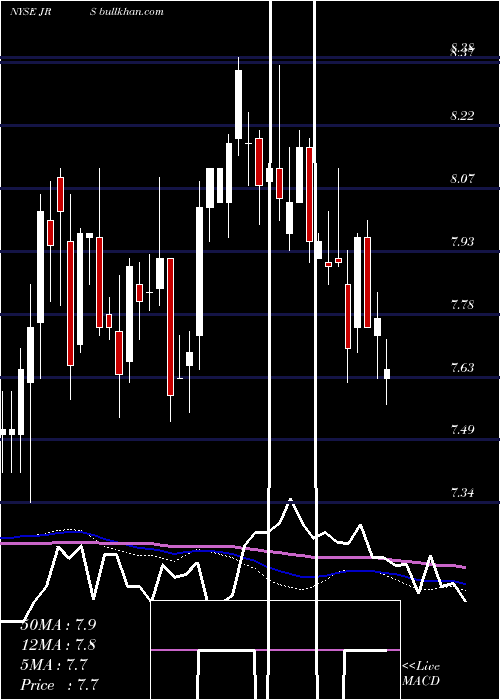
Task: Click the NYSE JR ticker label
Action: pyautogui.click(x=30, y=12)
